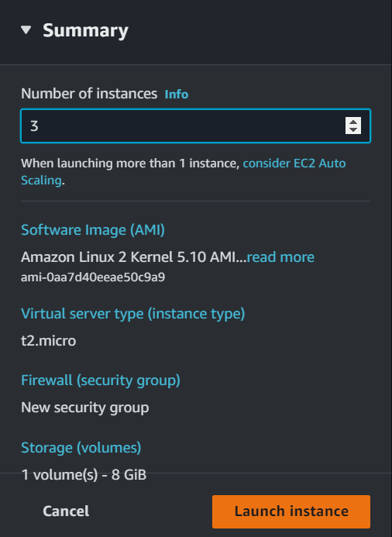Click the Number of instances label

[x=89, y=94]
